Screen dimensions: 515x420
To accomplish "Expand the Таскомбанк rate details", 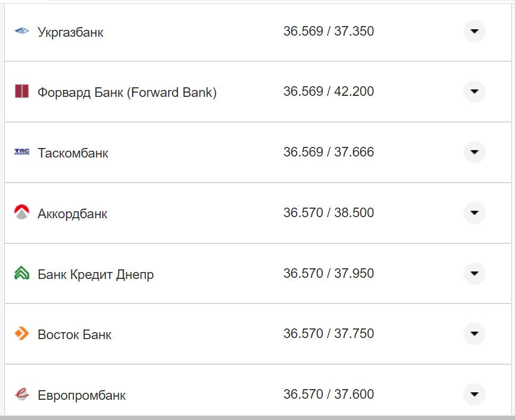I will tap(473, 152).
